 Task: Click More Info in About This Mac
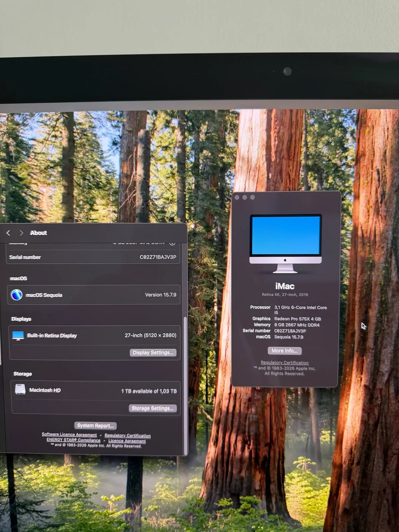click(285, 351)
